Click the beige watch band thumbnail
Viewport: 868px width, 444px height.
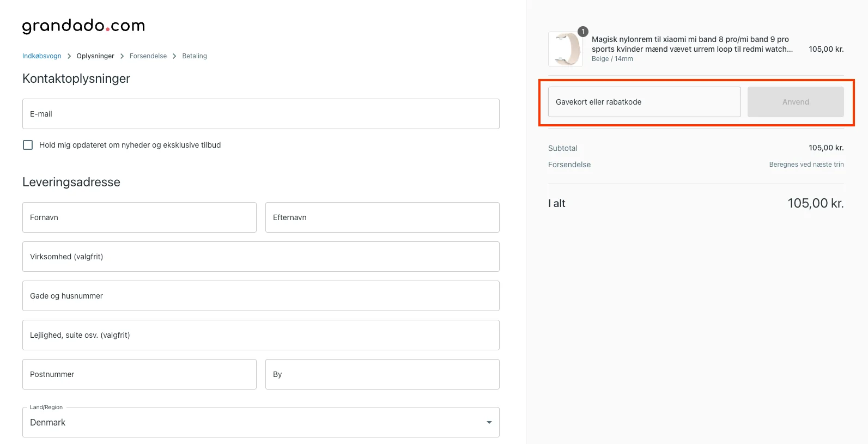click(x=564, y=50)
